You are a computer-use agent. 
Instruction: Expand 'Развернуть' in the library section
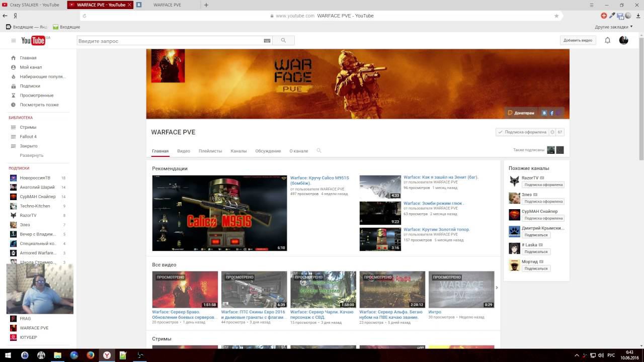(x=32, y=155)
